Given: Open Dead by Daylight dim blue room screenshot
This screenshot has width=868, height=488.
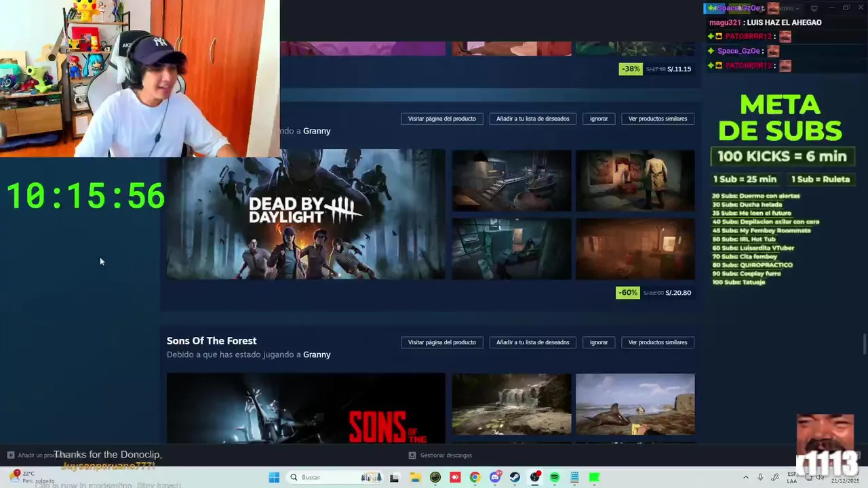Looking at the screenshot, I should click(x=511, y=249).
